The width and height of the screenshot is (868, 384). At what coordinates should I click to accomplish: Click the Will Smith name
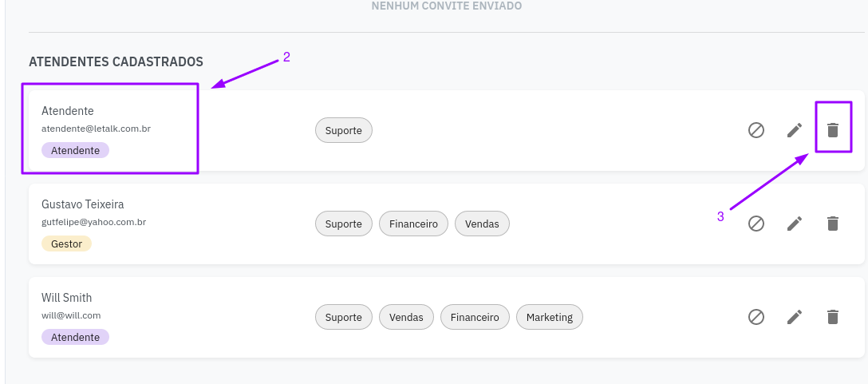pos(66,298)
